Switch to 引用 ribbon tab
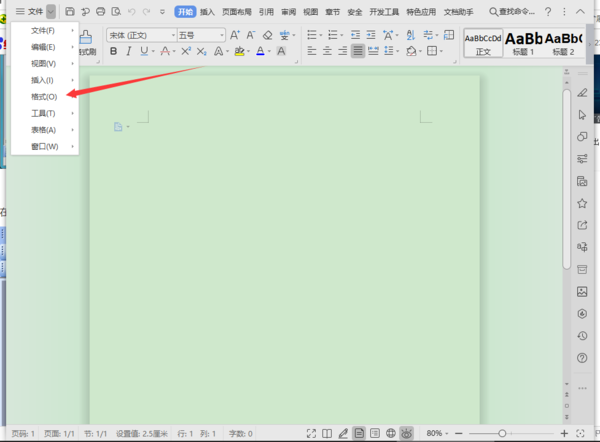The image size is (600, 442). (x=266, y=12)
